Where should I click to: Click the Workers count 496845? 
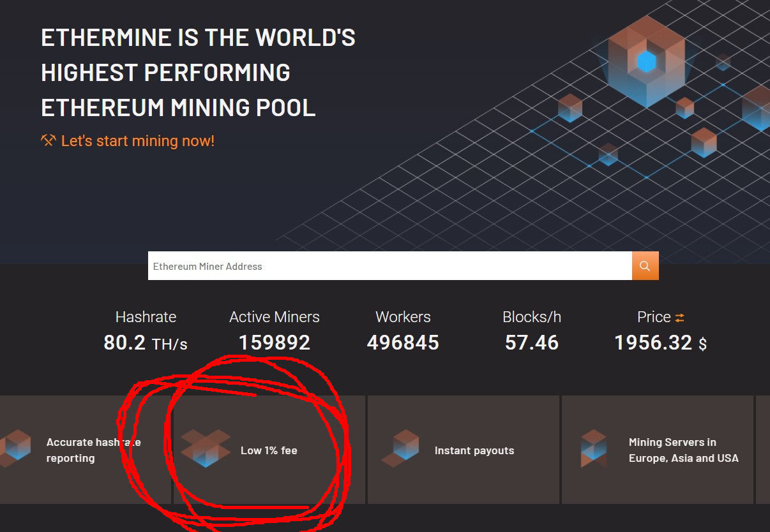coord(403,343)
